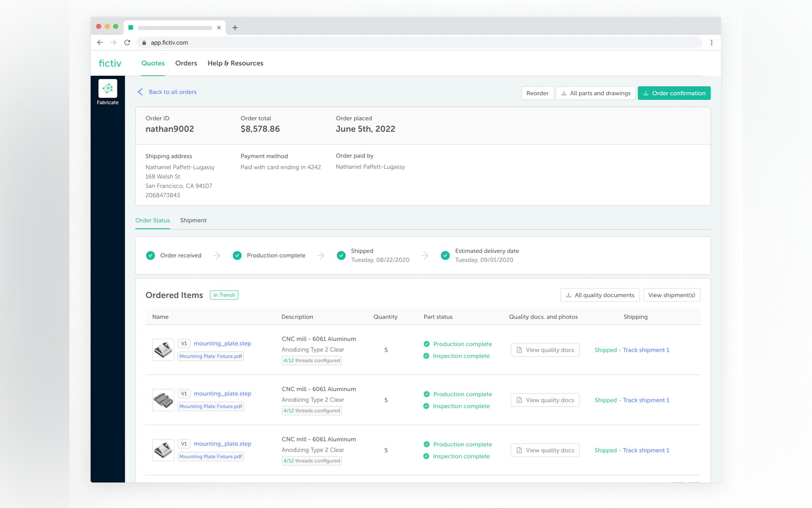Click View shipment(s) button

click(671, 295)
